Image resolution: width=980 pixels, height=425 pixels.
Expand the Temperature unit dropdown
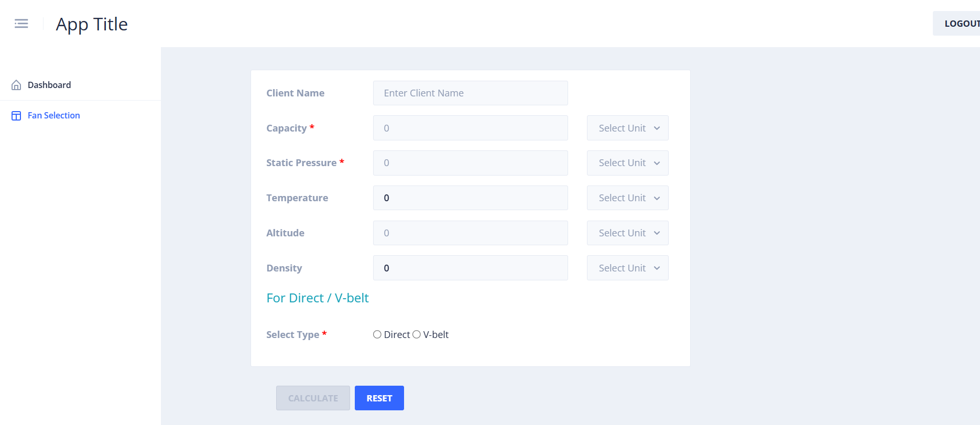pos(627,198)
